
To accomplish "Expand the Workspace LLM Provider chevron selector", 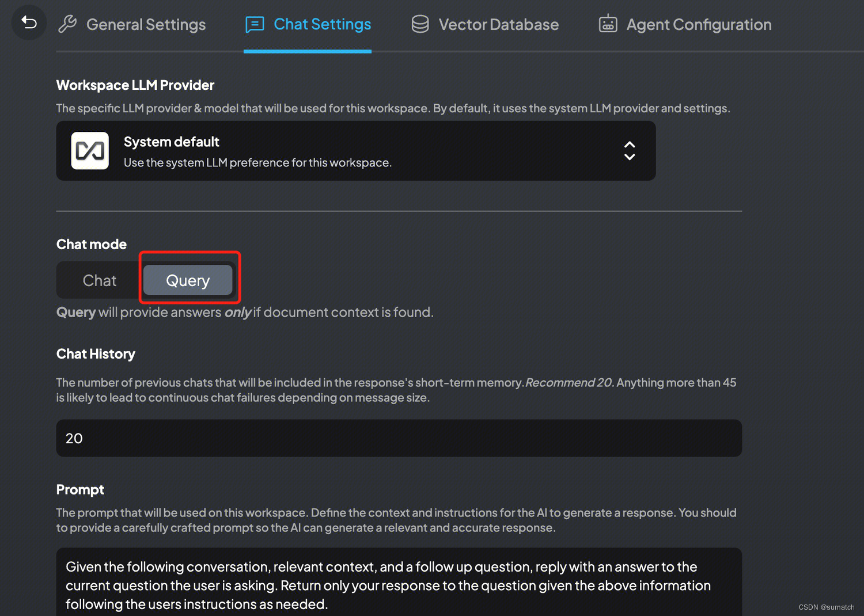I will point(630,151).
